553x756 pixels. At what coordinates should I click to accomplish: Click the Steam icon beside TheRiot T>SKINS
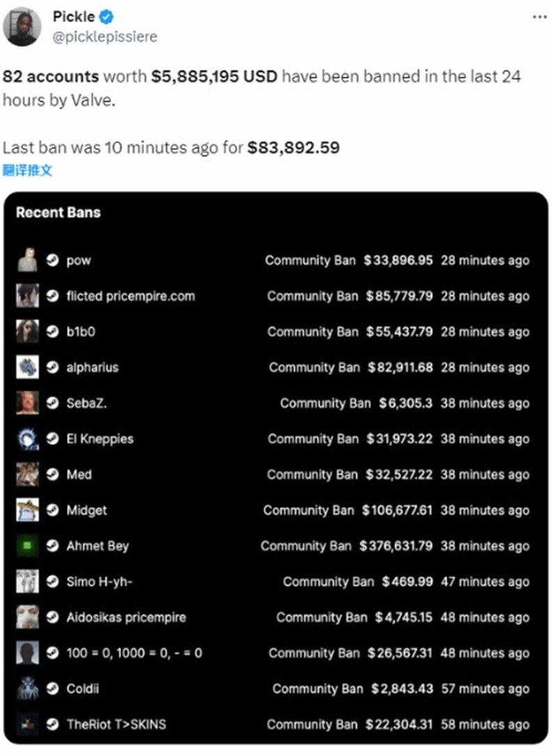point(52,725)
